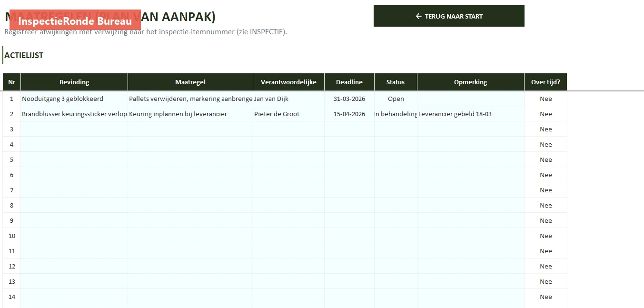Viewport: 644px width, 308px height.
Task: Select the Opmerking column header
Action: (x=471, y=82)
